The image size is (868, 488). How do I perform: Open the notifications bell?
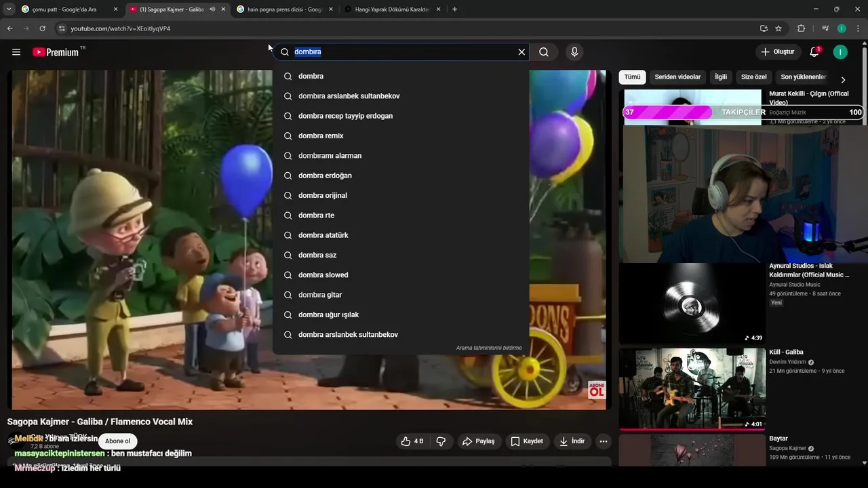814,52
